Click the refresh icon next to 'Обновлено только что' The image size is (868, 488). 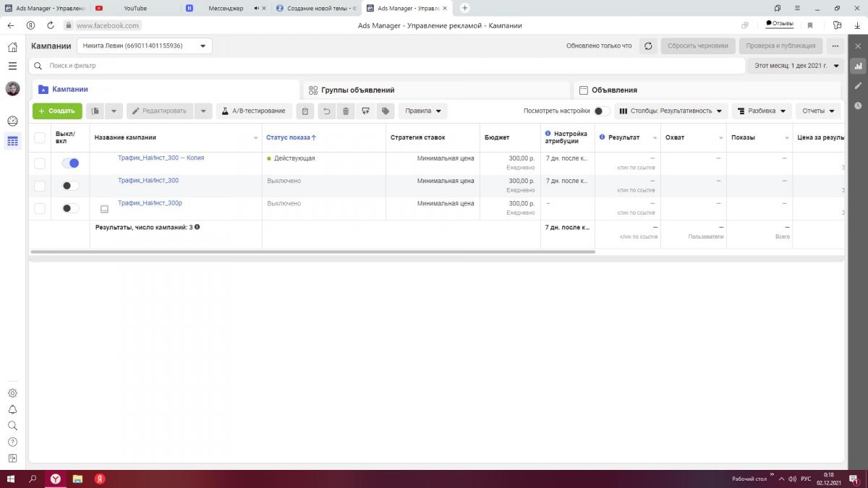click(648, 46)
